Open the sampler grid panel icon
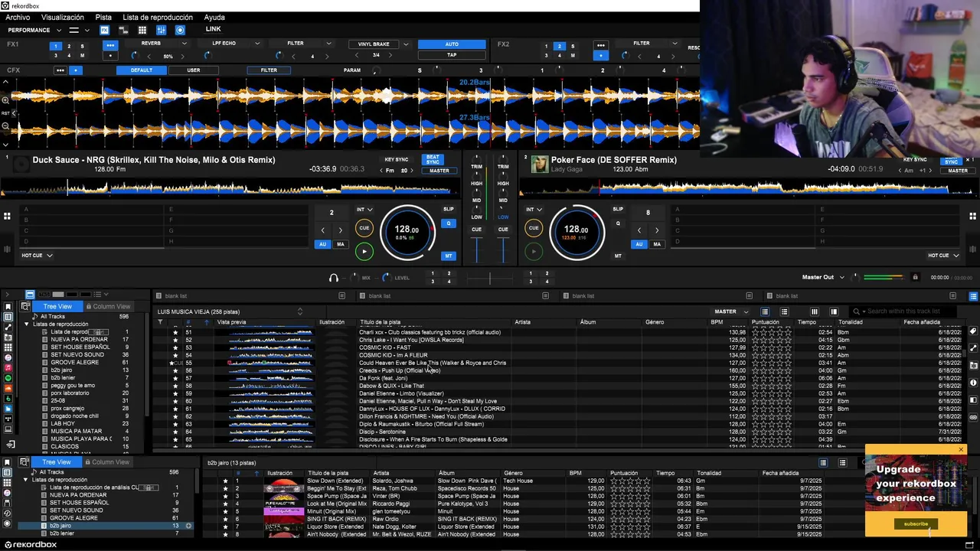This screenshot has width=980, height=551. pos(142,30)
